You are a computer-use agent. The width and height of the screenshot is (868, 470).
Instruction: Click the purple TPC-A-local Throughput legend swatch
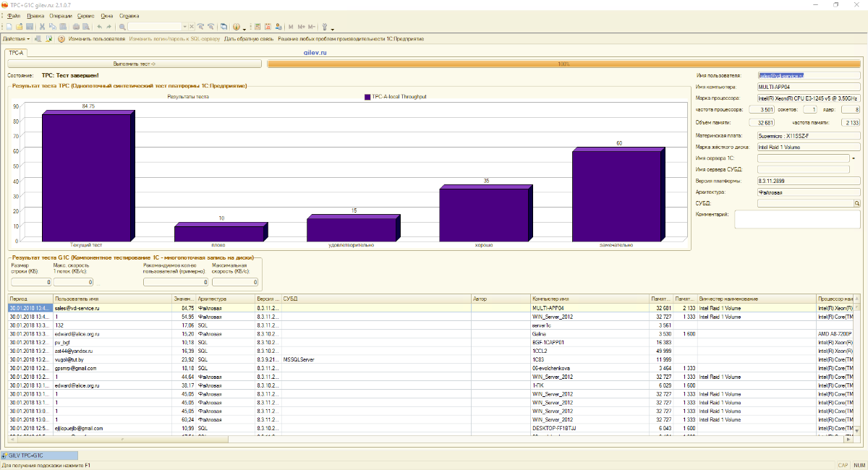coord(367,96)
